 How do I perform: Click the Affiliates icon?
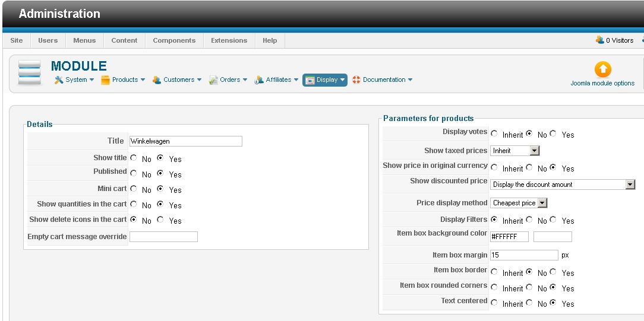click(259, 80)
